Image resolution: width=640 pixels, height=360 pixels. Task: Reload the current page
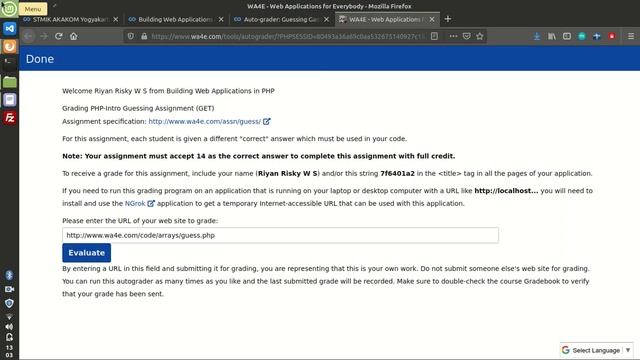click(x=58, y=36)
